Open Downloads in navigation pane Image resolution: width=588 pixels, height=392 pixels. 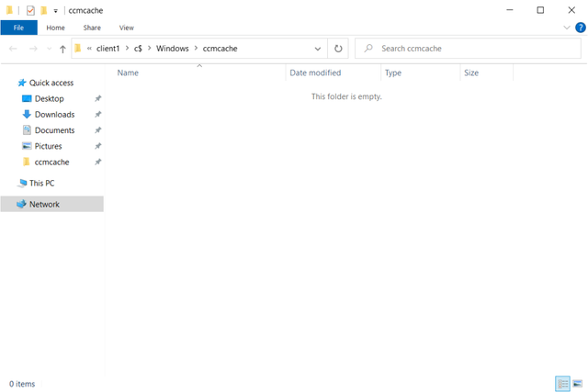point(54,115)
